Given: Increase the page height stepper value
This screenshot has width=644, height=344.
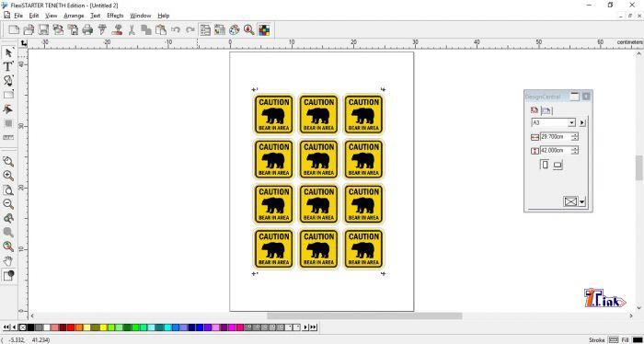Looking at the screenshot, I should [x=575, y=149].
